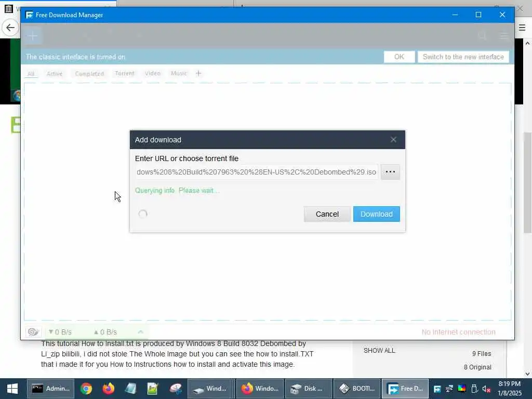Open the taskbar clock showing 8:19 PM
Image resolution: width=532 pixels, height=399 pixels.
[509, 389]
